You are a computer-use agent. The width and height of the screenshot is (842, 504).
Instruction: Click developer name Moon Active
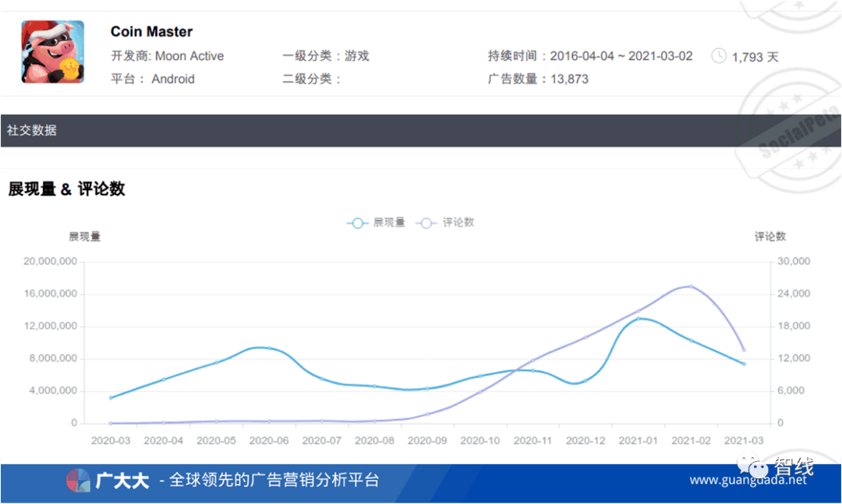click(189, 56)
